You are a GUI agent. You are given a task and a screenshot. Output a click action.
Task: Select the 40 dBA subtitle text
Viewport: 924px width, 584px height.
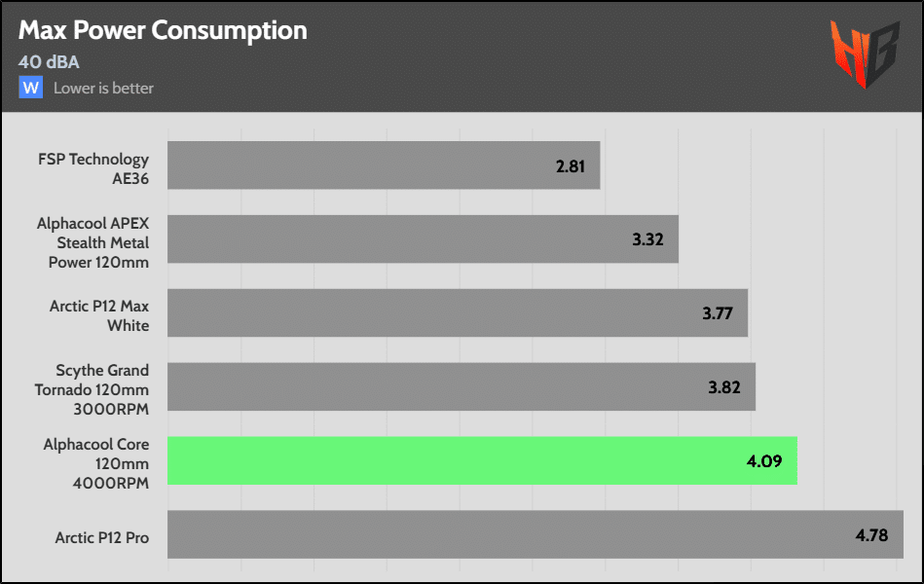(x=49, y=62)
